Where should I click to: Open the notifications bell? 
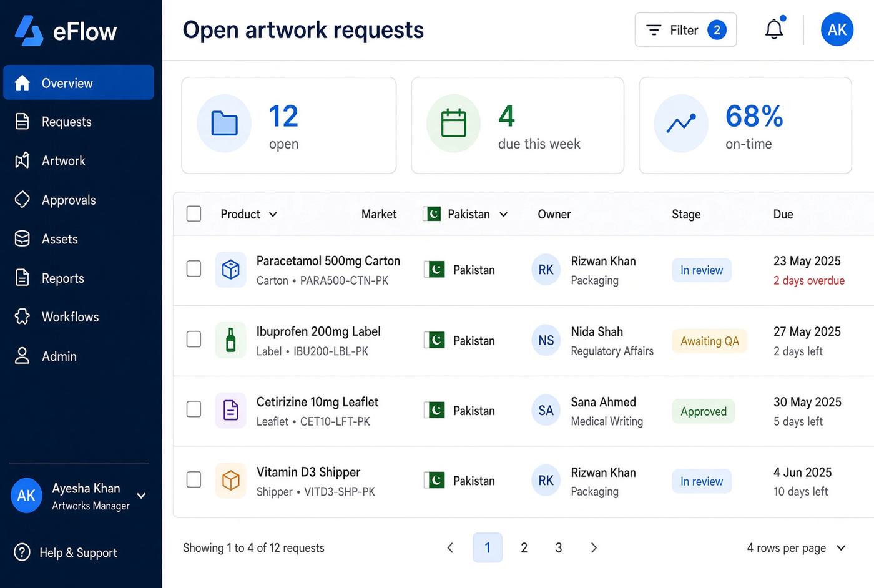774,29
